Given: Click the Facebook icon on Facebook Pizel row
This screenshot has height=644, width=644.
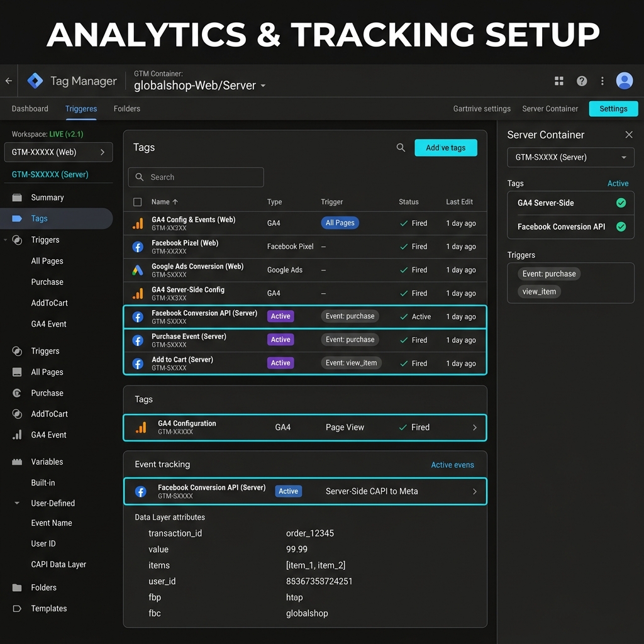Looking at the screenshot, I should 138,247.
